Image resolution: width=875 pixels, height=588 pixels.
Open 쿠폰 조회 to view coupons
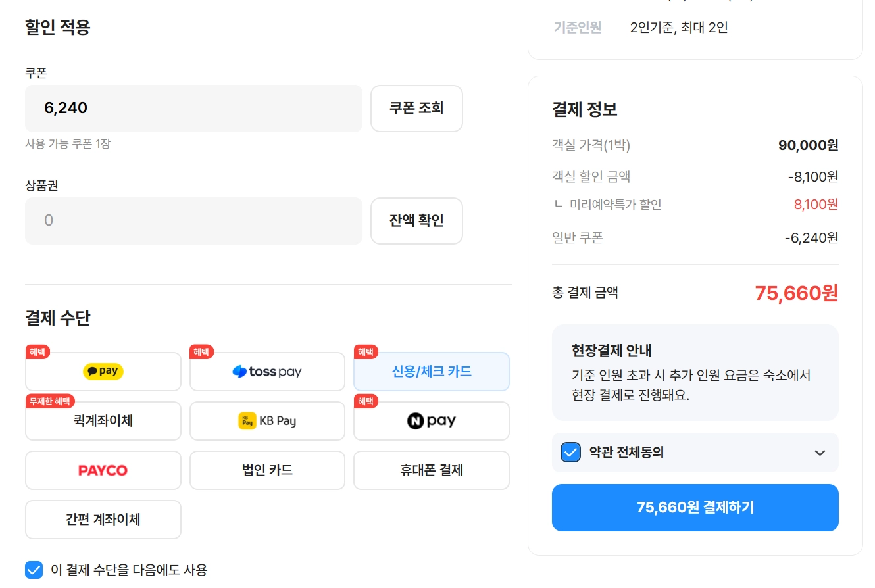click(416, 109)
